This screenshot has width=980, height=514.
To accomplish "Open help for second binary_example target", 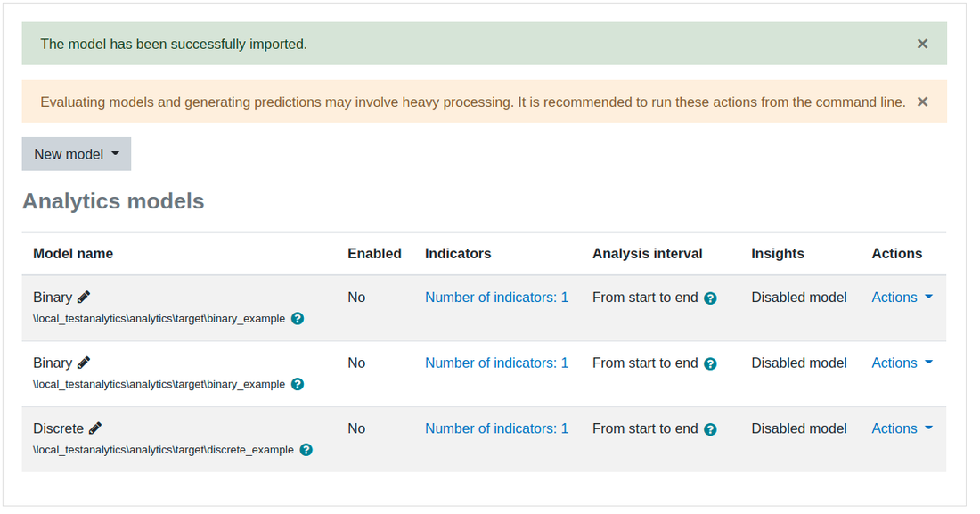I will tap(298, 384).
